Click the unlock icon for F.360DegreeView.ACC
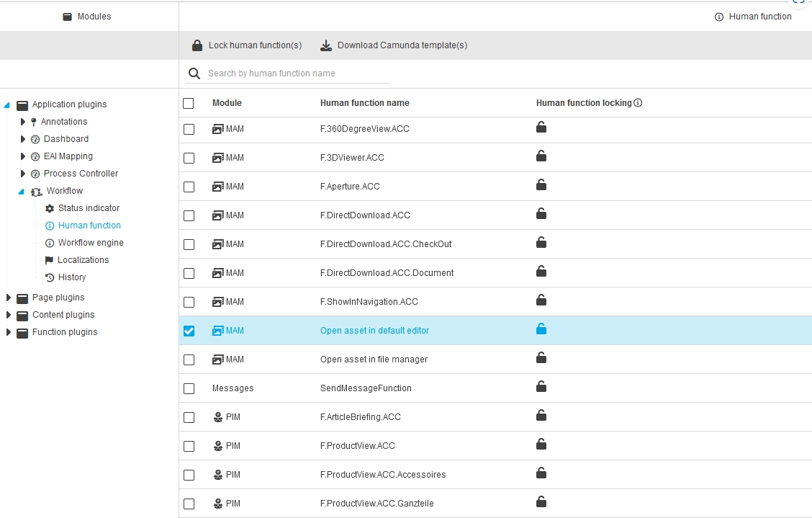Viewport: 812px width, 518px height. click(541, 128)
